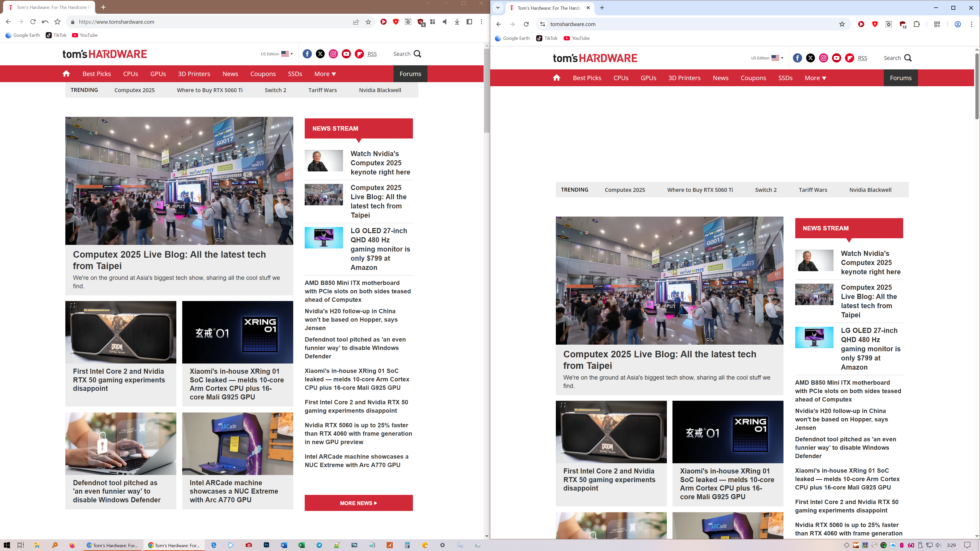980x551 pixels.
Task: Open the puzzle-piece Extensions menu
Action: coord(916,24)
